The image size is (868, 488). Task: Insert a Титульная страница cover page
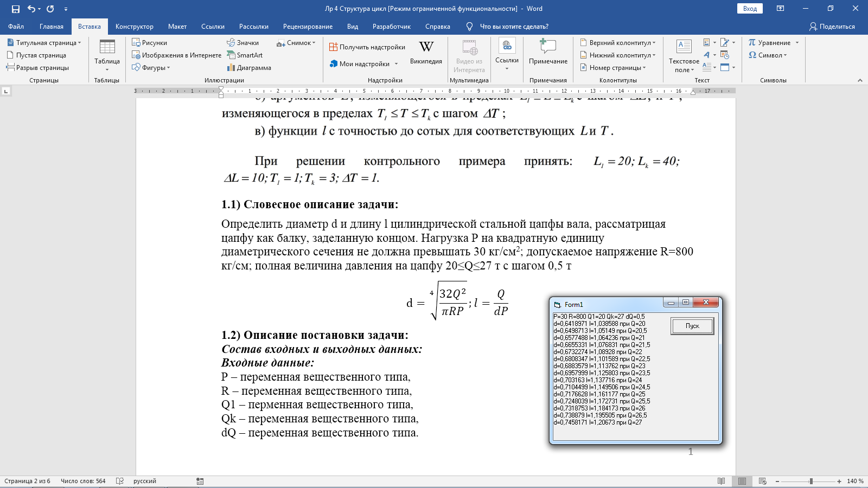pos(44,42)
